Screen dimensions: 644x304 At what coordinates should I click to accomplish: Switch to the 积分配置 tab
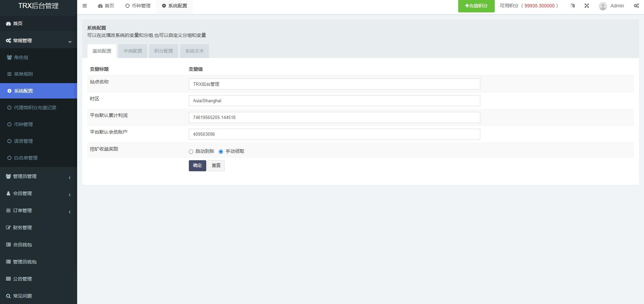(164, 51)
